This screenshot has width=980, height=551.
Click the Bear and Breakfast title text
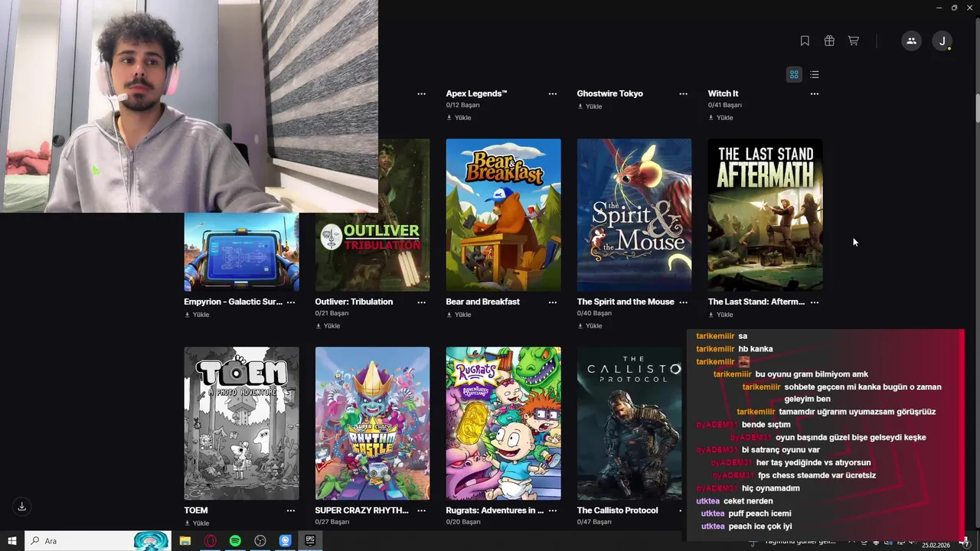[482, 302]
